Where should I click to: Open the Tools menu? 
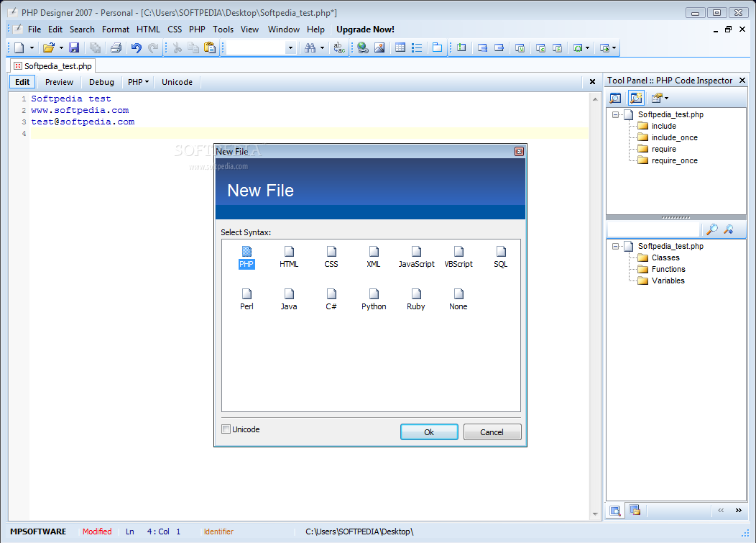pyautogui.click(x=223, y=29)
